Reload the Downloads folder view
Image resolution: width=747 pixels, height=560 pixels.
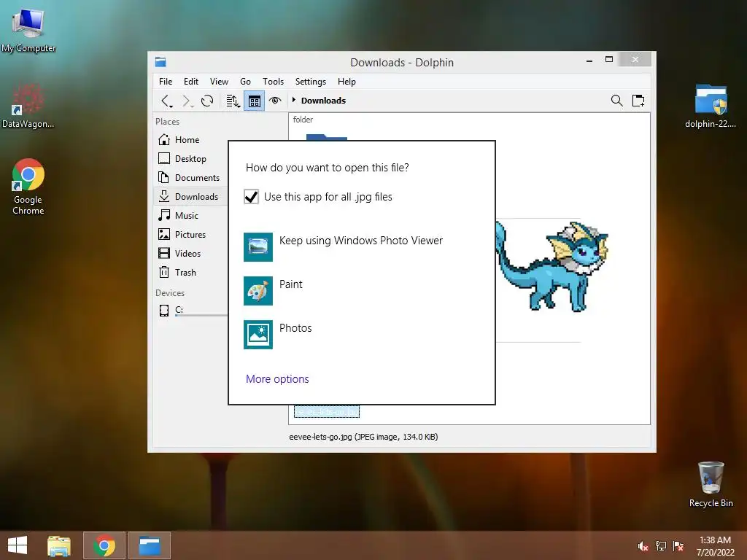[207, 101]
